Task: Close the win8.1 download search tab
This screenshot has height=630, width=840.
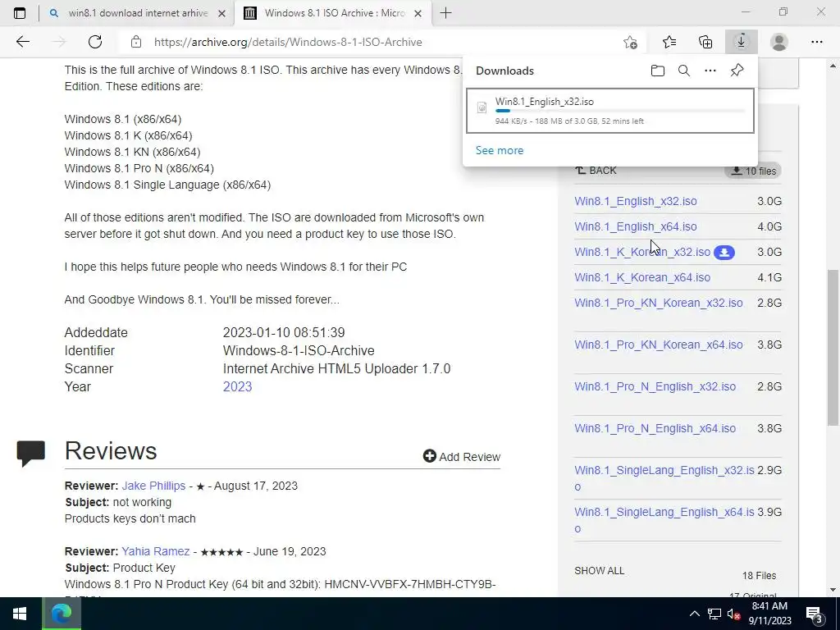Action: click(x=221, y=13)
